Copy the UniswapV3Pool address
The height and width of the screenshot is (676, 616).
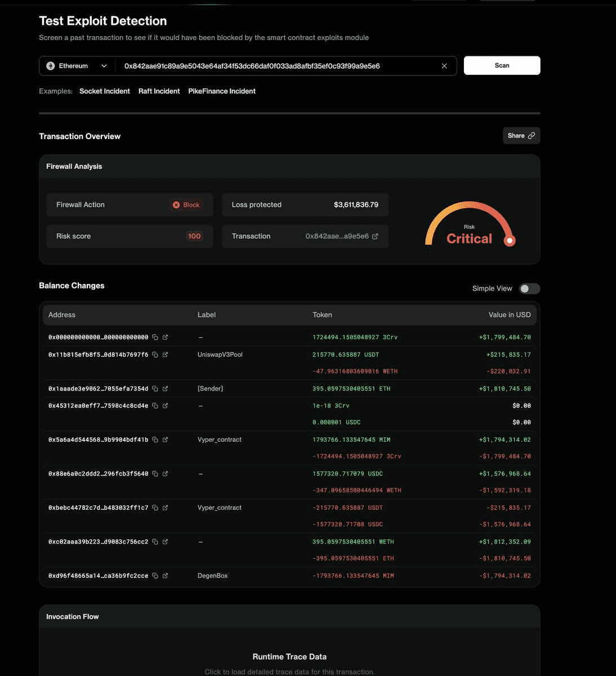point(155,354)
